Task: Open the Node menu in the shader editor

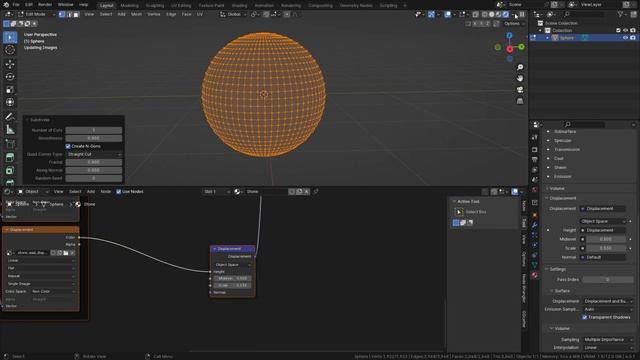Action: tap(105, 191)
